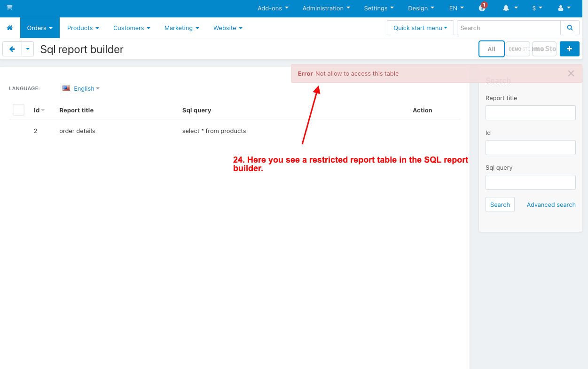Click the magnifier search button

[x=570, y=28]
